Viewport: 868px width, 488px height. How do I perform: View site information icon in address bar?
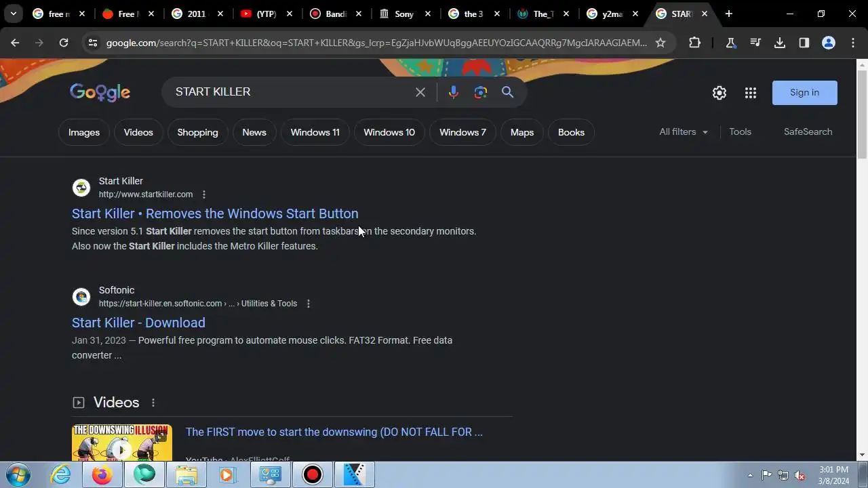[x=93, y=43]
